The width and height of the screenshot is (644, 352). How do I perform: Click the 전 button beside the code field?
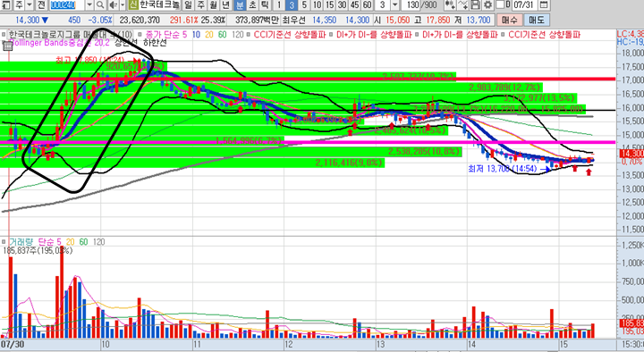click(41, 5)
